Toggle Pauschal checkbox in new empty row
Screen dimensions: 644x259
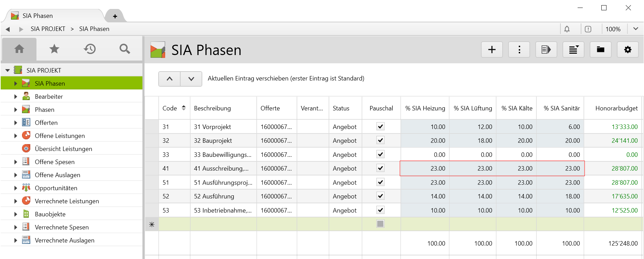click(x=380, y=224)
